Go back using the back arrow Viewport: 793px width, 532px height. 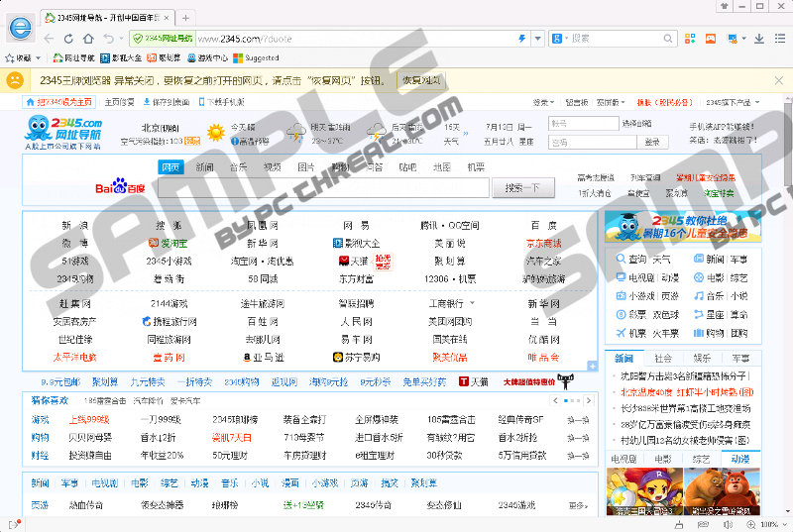pos(49,39)
